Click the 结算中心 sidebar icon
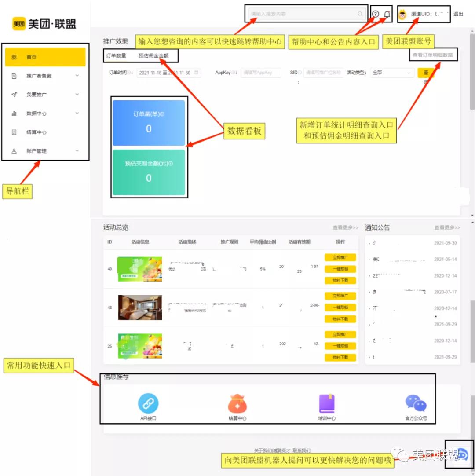Viewport: 475px width, 476px height. 14,132
